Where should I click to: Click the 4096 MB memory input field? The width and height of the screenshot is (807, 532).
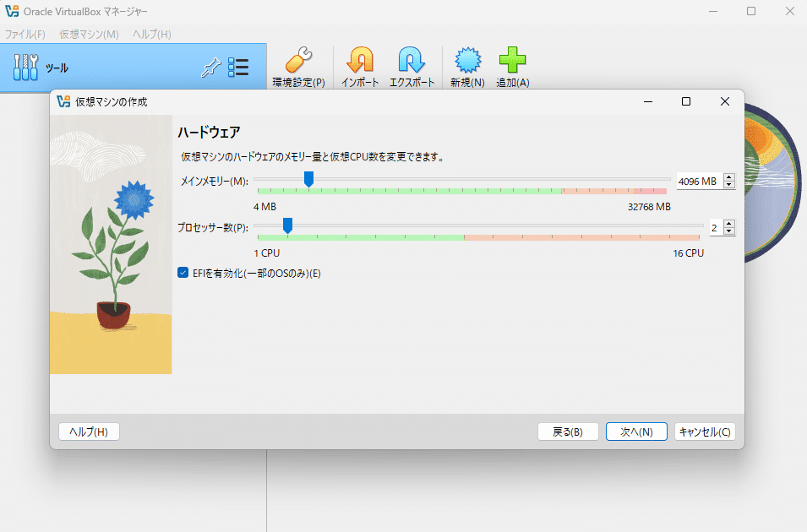[x=700, y=181]
